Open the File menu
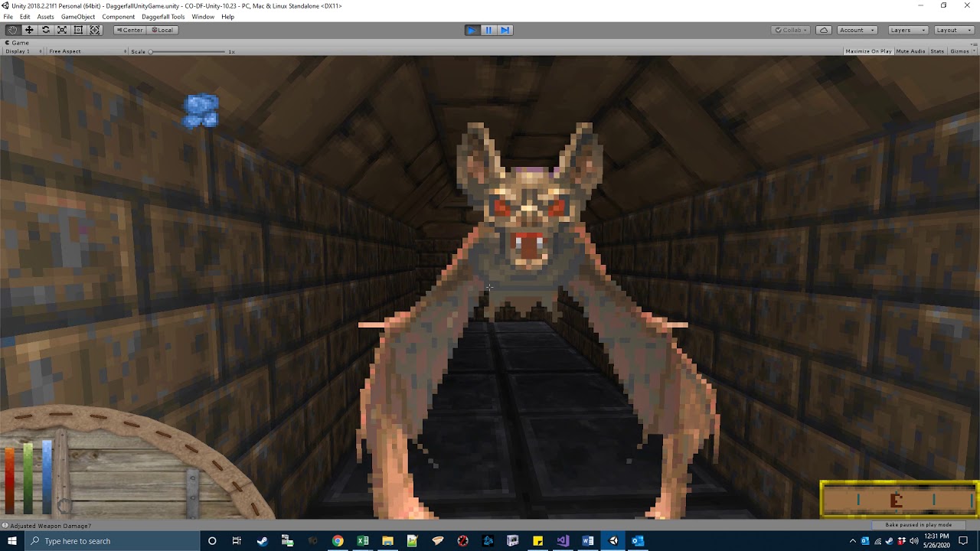The image size is (980, 551). click(x=8, y=17)
